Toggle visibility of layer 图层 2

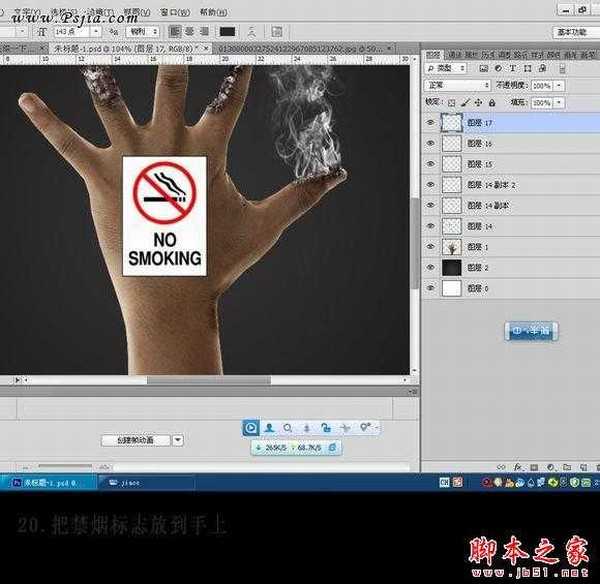[x=431, y=267]
